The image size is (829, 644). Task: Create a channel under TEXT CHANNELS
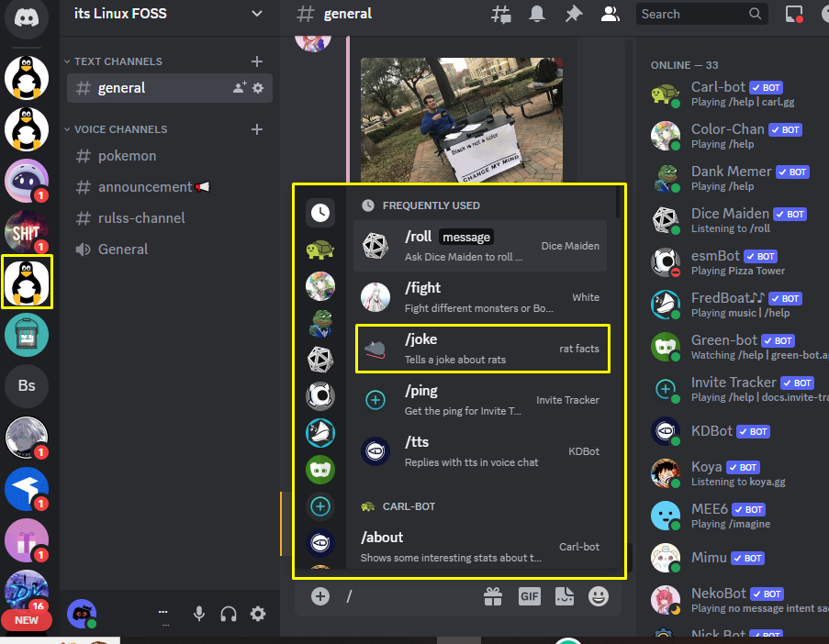(x=257, y=61)
